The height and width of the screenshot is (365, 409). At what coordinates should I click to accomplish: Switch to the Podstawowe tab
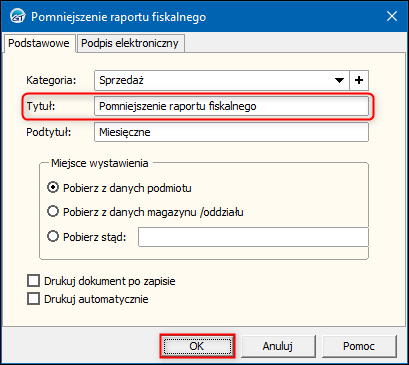pyautogui.click(x=39, y=43)
